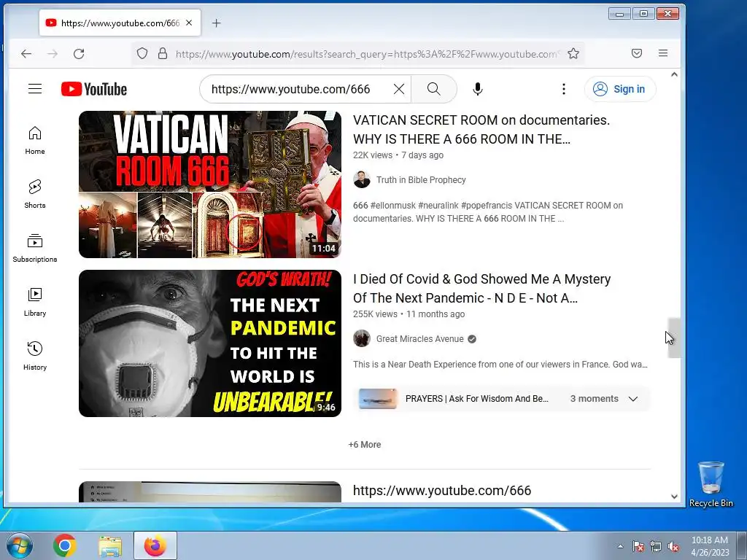
Task: Click the scrollbar up arrow
Action: point(674,75)
